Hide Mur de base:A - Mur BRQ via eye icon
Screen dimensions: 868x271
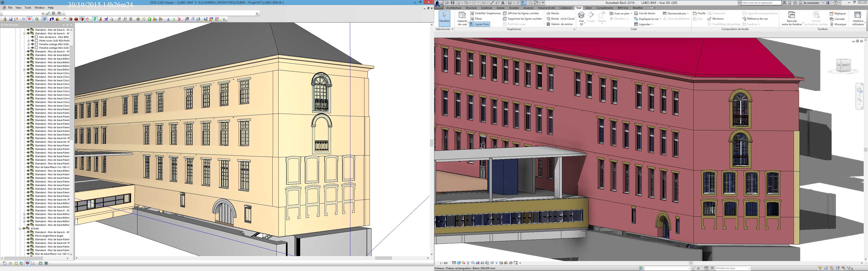pos(33,37)
